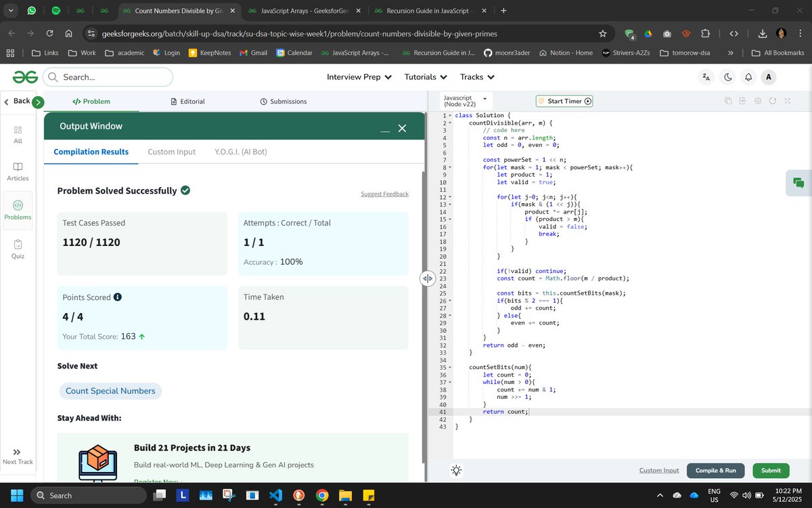
Task: Click the green Back toggle arrow
Action: coord(38,102)
